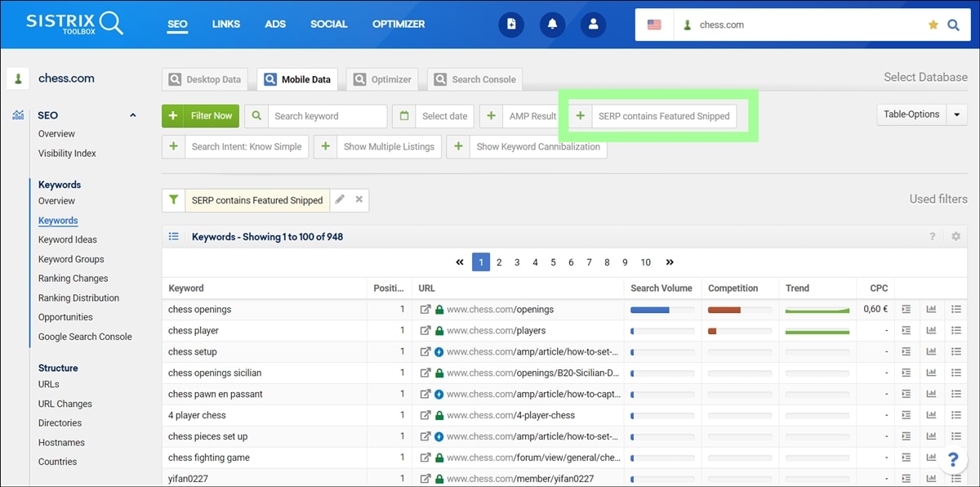This screenshot has height=487, width=980.
Task: Go to page 2 of results
Action: click(x=499, y=262)
